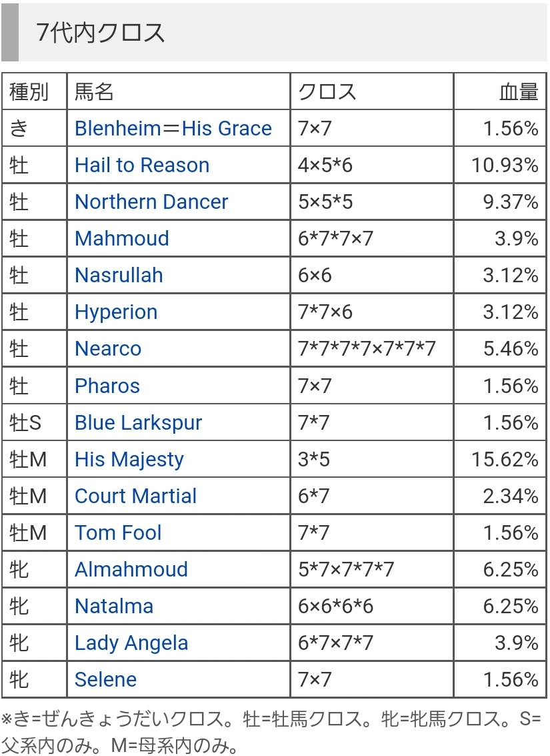The image size is (550, 756).
Task: Select the Pharos link
Action: click(107, 386)
